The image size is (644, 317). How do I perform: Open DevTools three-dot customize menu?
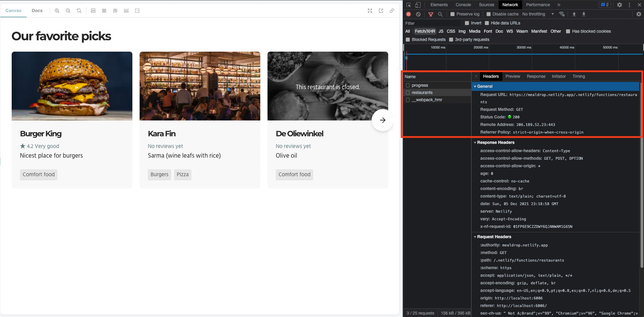(629, 5)
